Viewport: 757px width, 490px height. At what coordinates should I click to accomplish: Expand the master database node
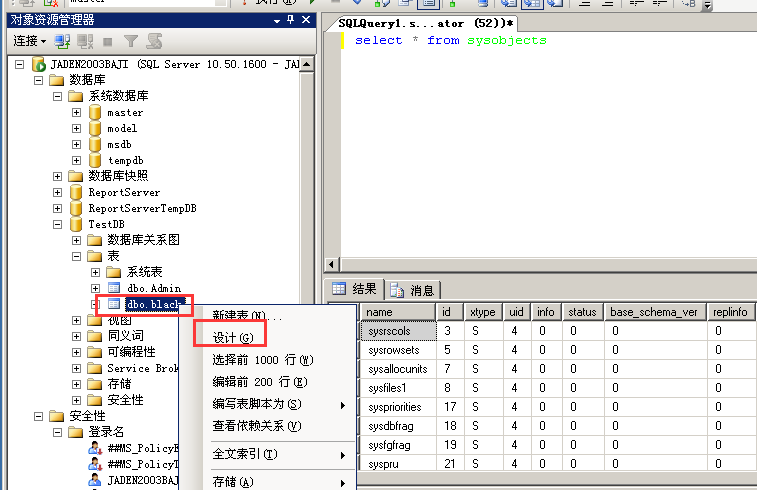tap(76, 112)
